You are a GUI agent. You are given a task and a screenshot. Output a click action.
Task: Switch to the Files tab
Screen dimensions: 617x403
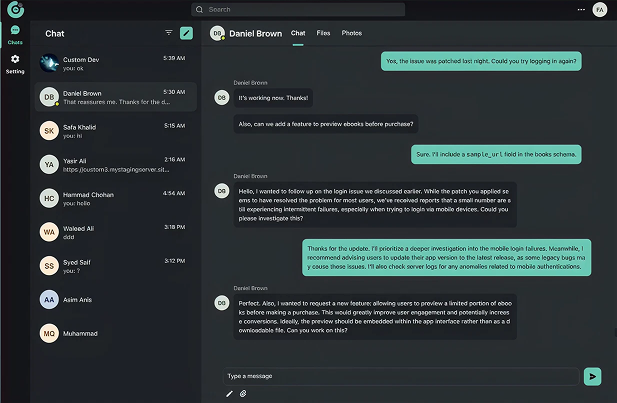tap(323, 33)
